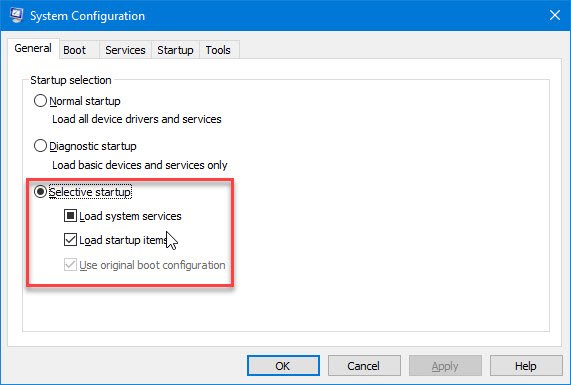Open the Startup tab
571x385 pixels.
tap(175, 50)
